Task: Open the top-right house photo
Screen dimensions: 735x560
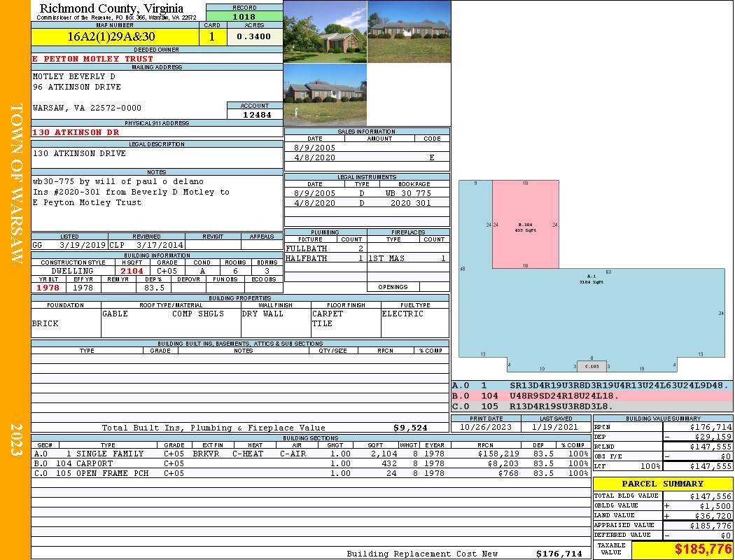Action: click(409, 31)
